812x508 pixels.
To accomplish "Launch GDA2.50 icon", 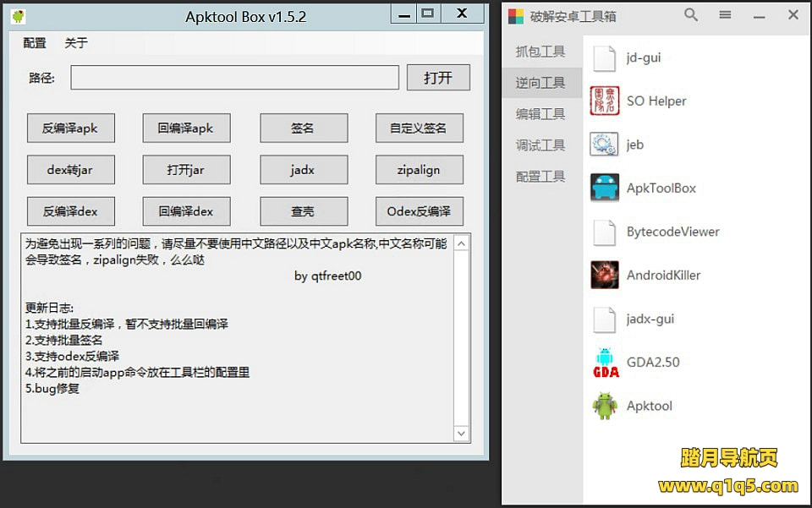I will coord(604,362).
